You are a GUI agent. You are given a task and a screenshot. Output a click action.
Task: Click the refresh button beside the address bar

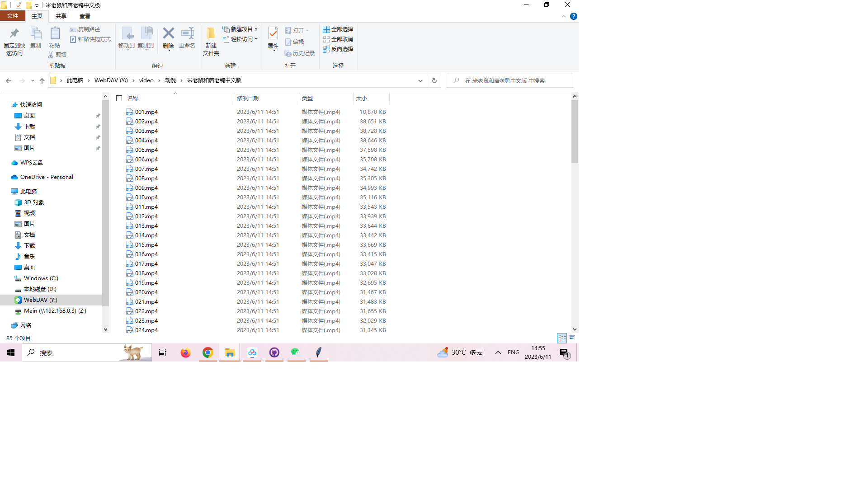click(x=434, y=80)
